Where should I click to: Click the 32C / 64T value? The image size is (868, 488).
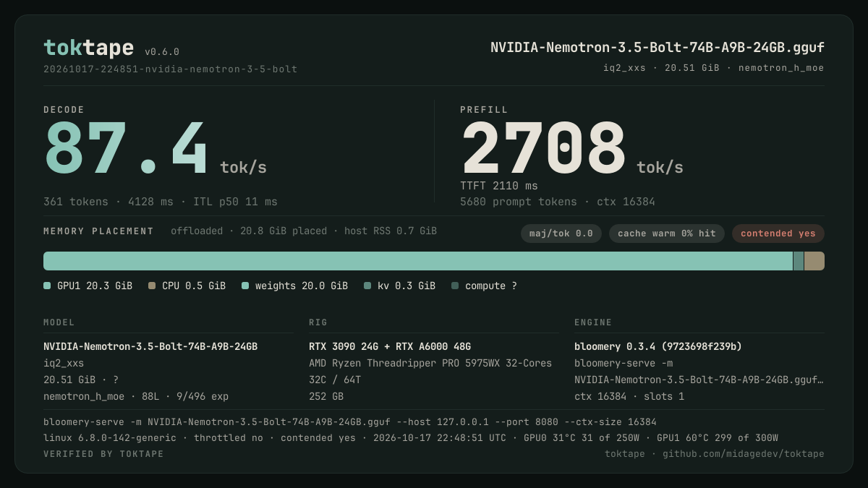point(335,380)
